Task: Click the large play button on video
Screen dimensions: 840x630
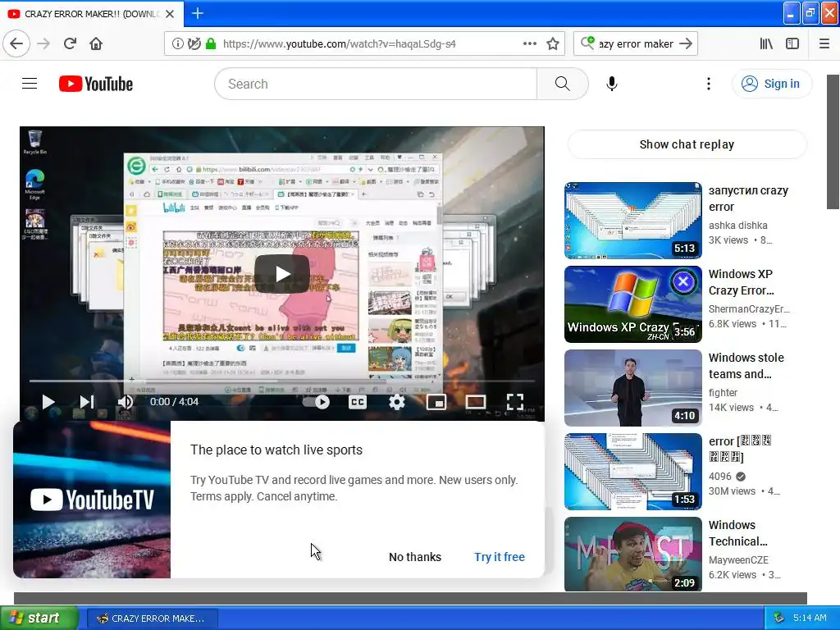Action: tap(282, 274)
